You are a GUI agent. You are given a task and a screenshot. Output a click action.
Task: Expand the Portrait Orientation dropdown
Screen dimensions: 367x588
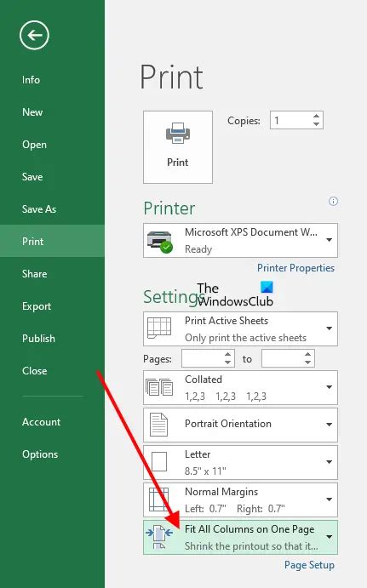[329, 425]
